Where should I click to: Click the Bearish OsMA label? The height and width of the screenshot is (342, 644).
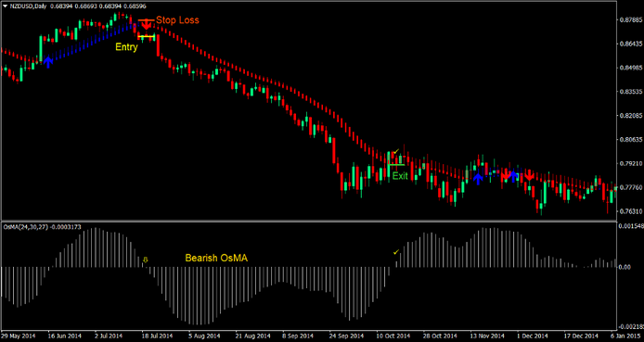(216, 259)
